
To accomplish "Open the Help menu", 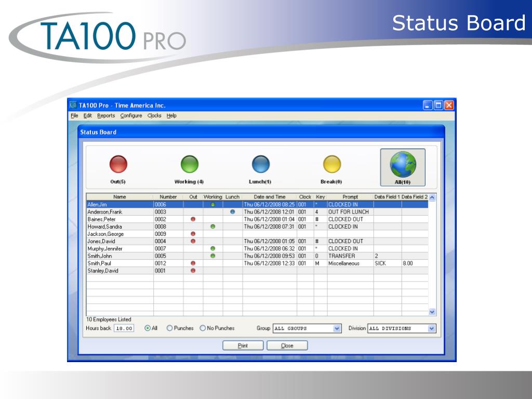I will point(171,116).
